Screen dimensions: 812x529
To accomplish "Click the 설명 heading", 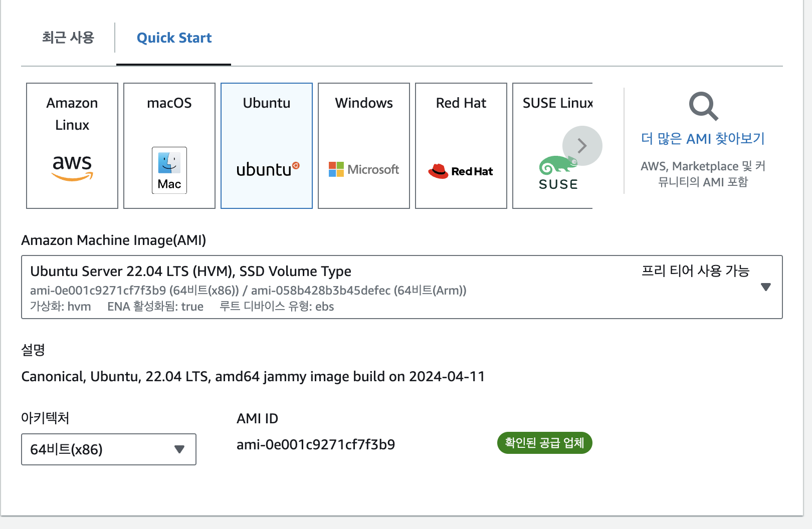I will click(33, 350).
